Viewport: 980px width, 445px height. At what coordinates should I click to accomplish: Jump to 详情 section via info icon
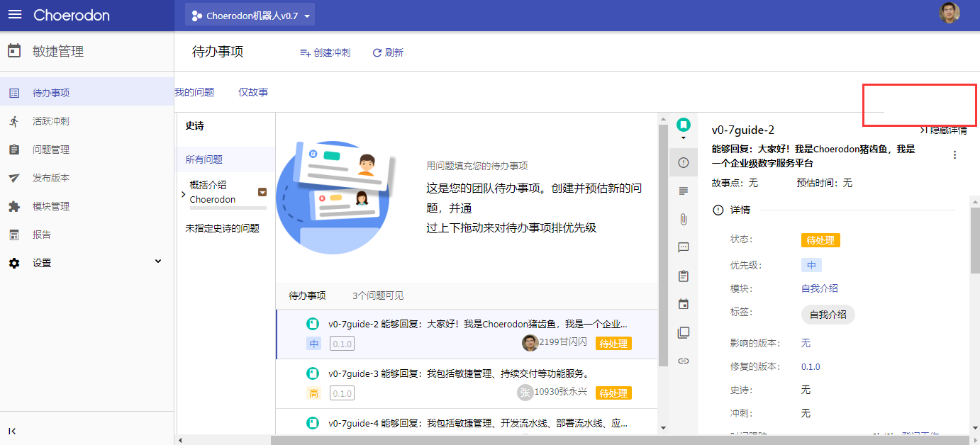[684, 162]
